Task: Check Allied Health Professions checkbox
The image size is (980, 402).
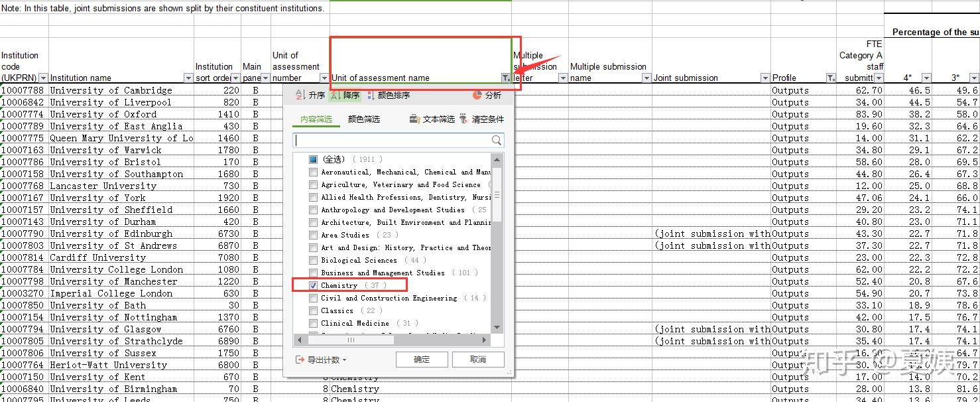Action: click(x=313, y=198)
